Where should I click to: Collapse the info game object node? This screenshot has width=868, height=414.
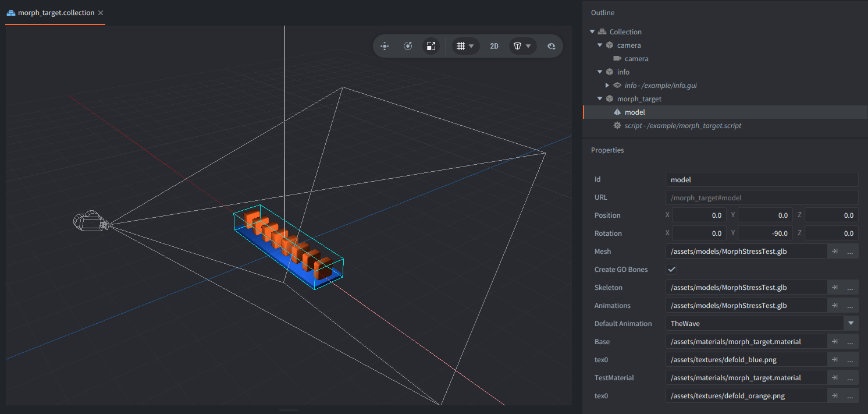[x=600, y=72]
